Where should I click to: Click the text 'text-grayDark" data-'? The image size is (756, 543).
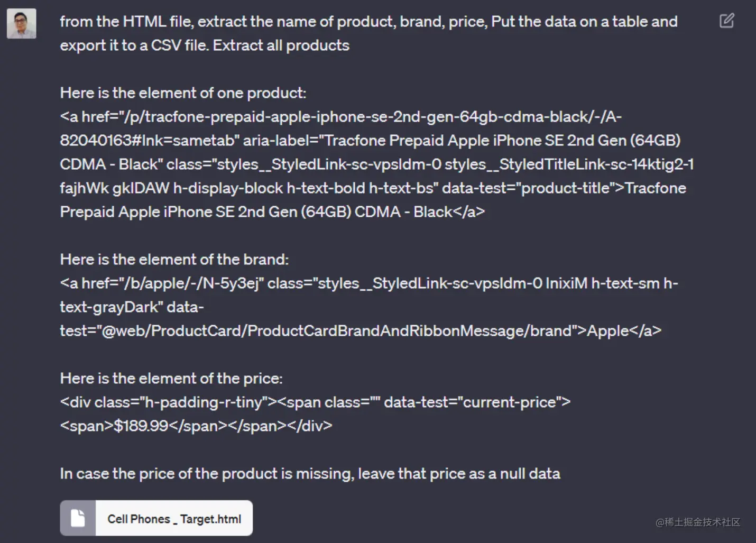click(x=132, y=307)
